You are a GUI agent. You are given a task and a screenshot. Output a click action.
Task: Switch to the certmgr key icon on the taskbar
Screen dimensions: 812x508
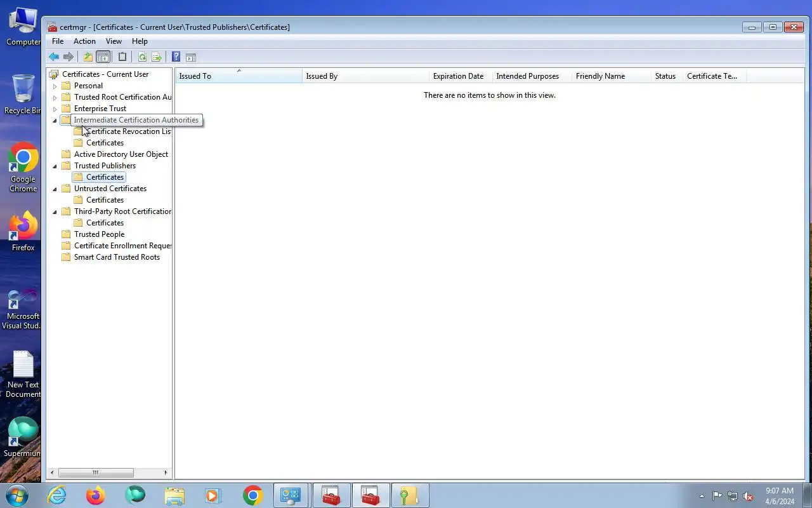410,495
